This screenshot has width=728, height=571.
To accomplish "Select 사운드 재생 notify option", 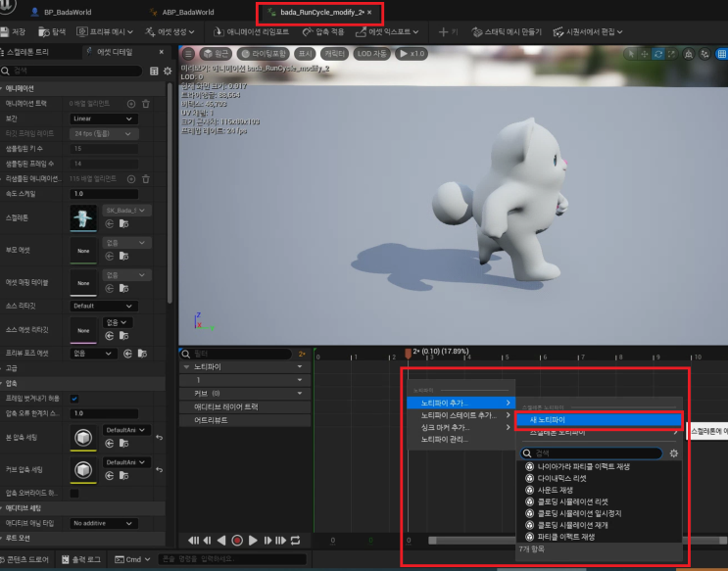I will tap(599, 491).
